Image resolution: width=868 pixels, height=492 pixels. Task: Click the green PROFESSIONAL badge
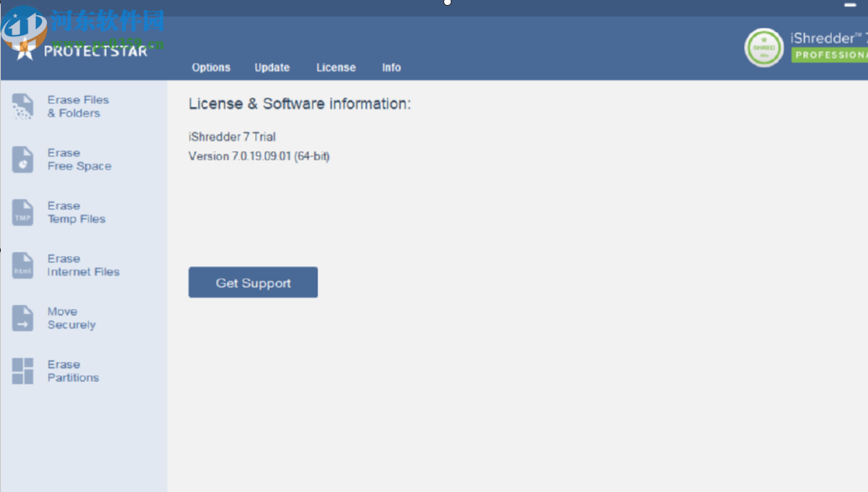click(x=829, y=55)
